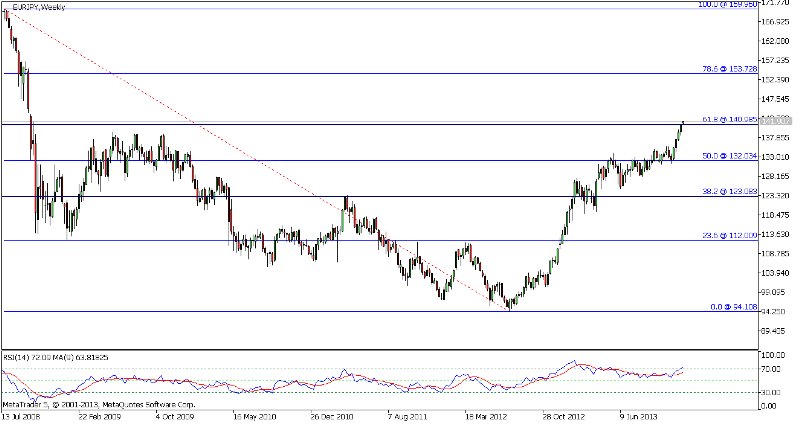Click the 22 Feb 2009 date label
This screenshot has width=800, height=424.
pyautogui.click(x=102, y=415)
